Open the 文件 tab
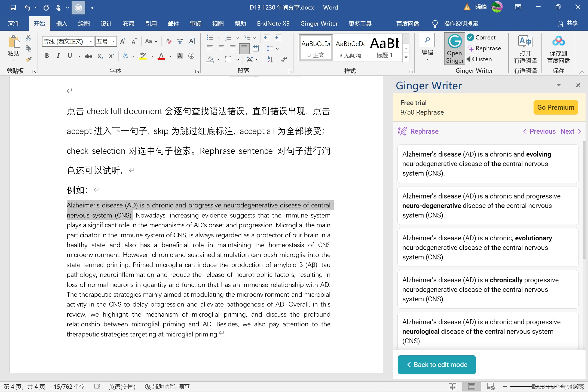 click(14, 23)
